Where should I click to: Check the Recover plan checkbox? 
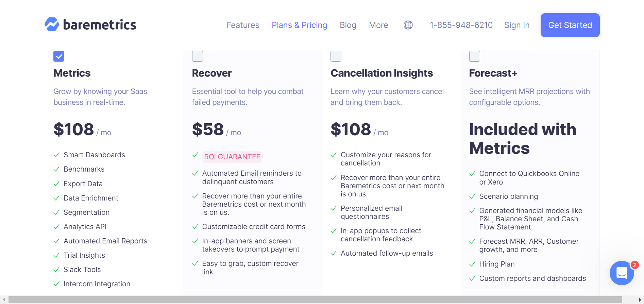point(198,56)
